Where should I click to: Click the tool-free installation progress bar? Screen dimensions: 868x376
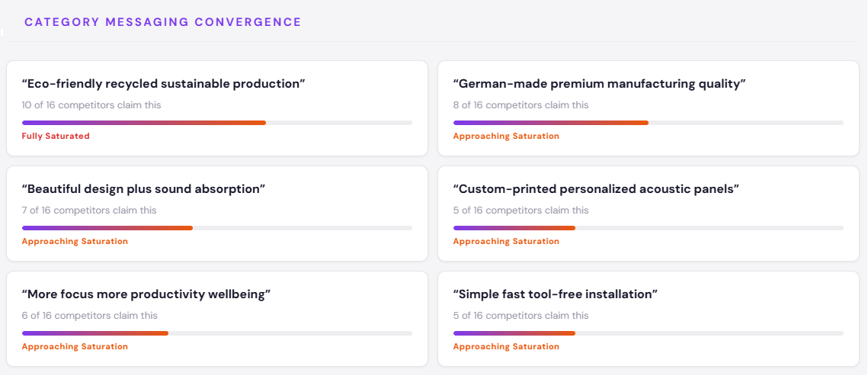[648, 333]
